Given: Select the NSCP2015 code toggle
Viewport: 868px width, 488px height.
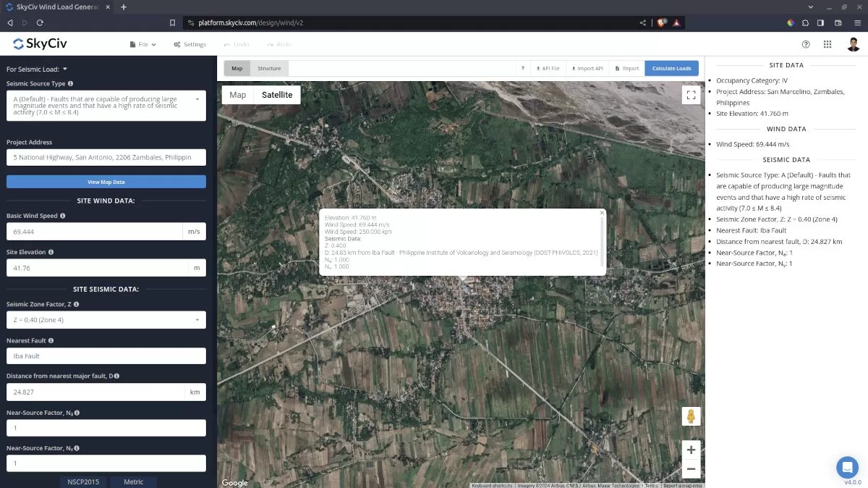Looking at the screenshot, I should point(82,481).
